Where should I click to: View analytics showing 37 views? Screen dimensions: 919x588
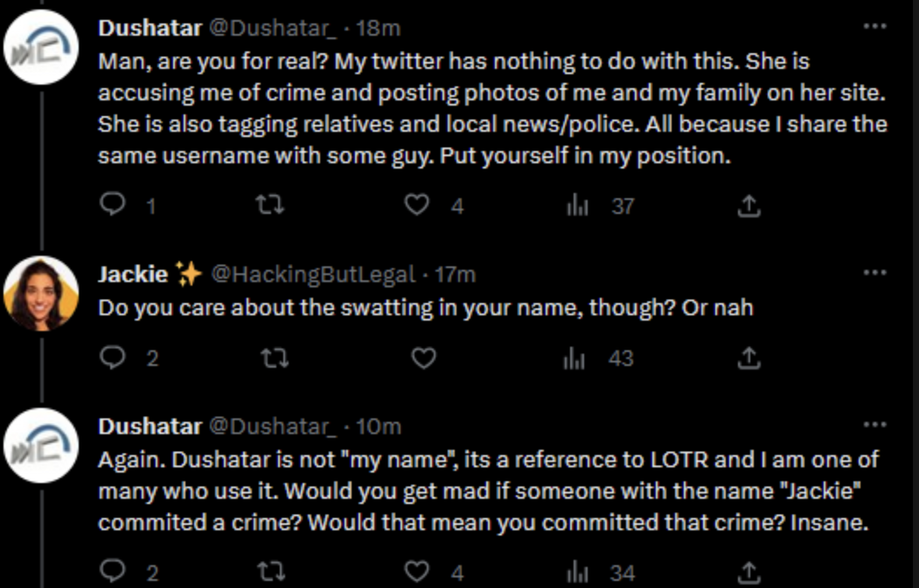[578, 206]
